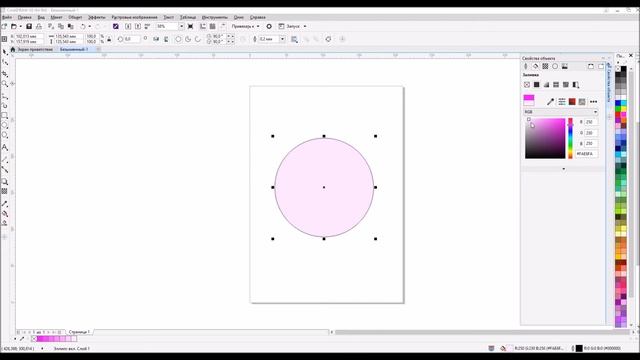Open the Effects menu
640x360 pixels.
pos(97,17)
